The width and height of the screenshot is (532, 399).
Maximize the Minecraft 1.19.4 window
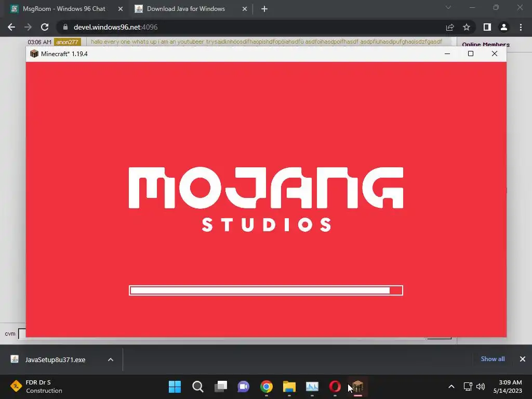(x=471, y=54)
